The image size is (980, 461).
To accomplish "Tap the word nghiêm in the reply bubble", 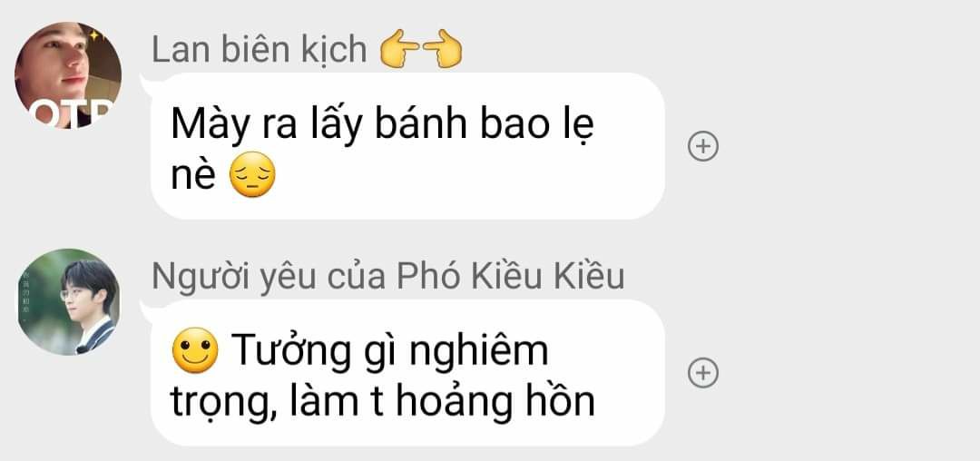I will pyautogui.click(x=479, y=353).
